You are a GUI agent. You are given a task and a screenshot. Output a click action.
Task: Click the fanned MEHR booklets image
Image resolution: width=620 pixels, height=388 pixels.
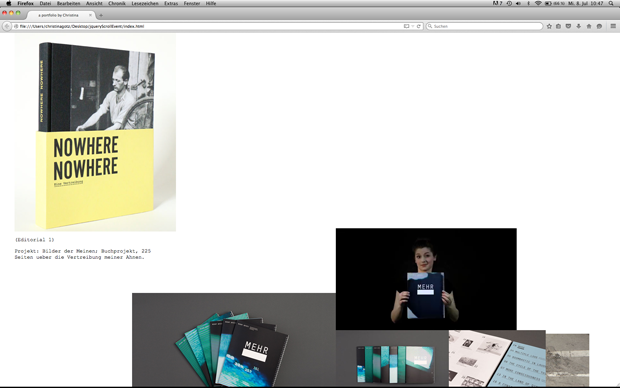tap(234, 340)
